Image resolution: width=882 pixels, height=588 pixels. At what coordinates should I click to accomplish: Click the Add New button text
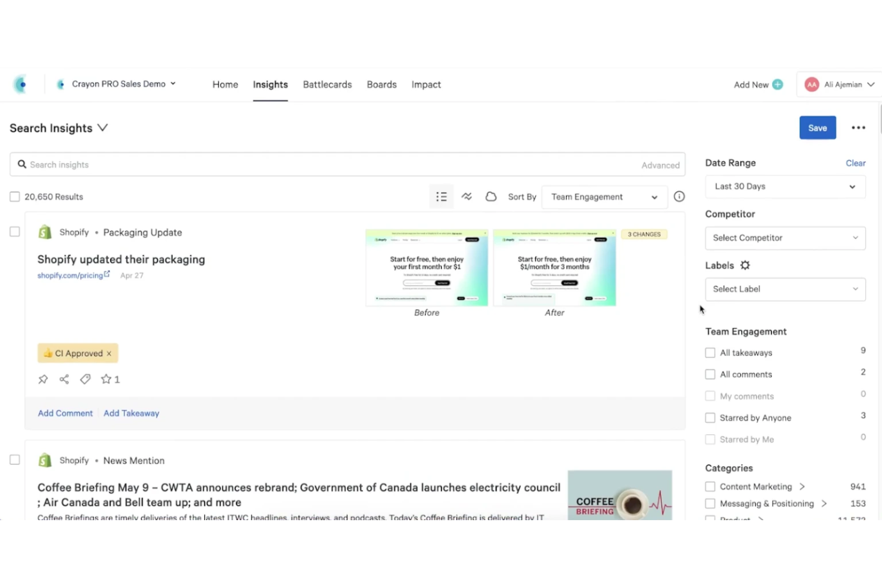tap(751, 85)
